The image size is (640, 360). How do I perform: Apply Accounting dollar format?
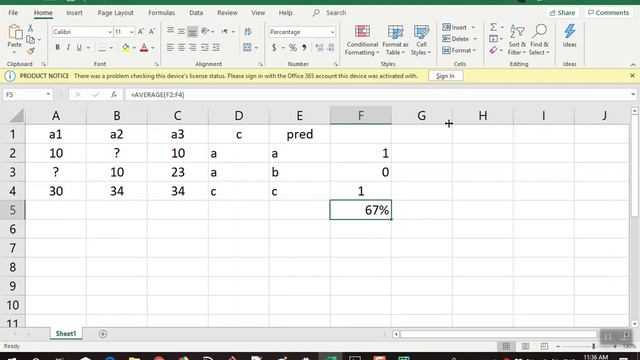pyautogui.click(x=274, y=48)
